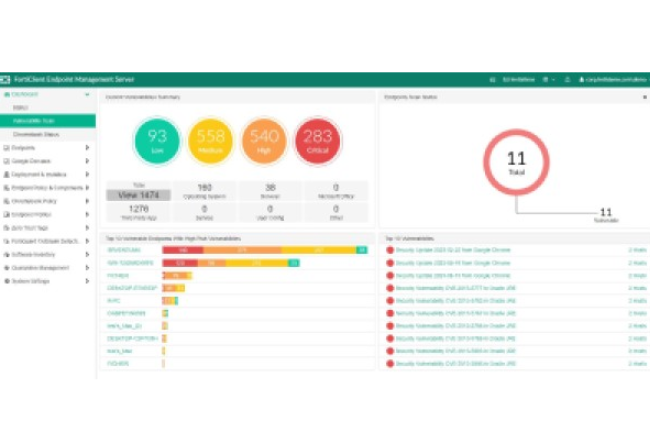Expand the Endpoint Policy & Components arrow
Viewport: 650px width, 433px height.
pos(89,187)
